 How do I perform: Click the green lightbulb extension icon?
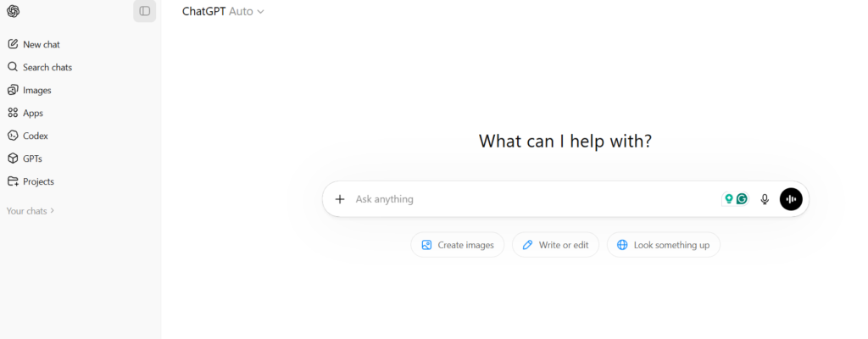click(728, 199)
